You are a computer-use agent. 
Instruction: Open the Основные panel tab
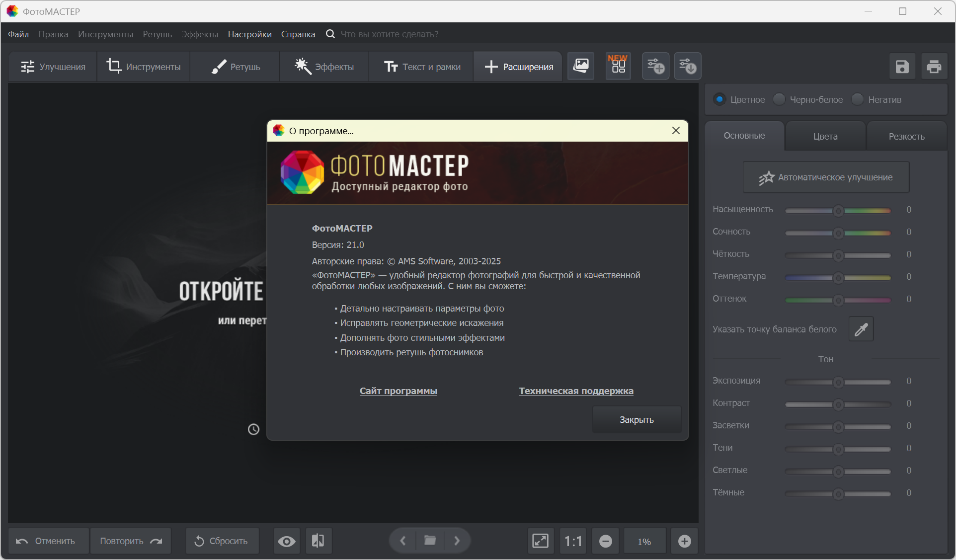744,136
